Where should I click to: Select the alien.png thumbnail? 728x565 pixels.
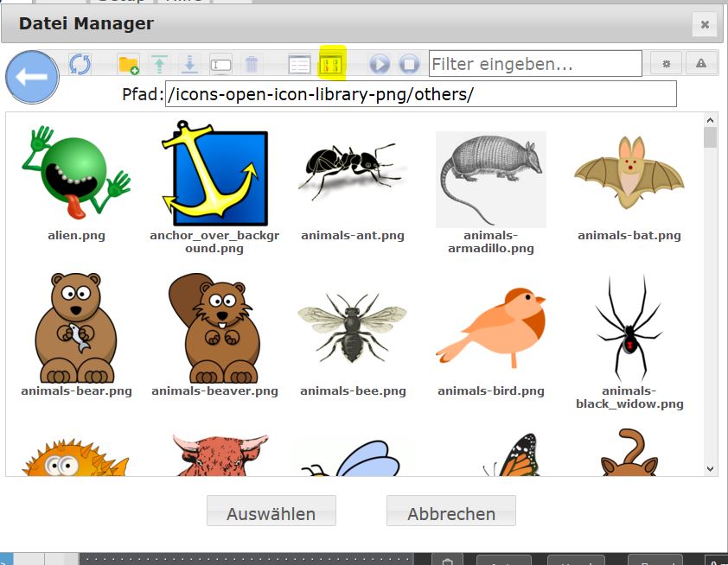75,179
